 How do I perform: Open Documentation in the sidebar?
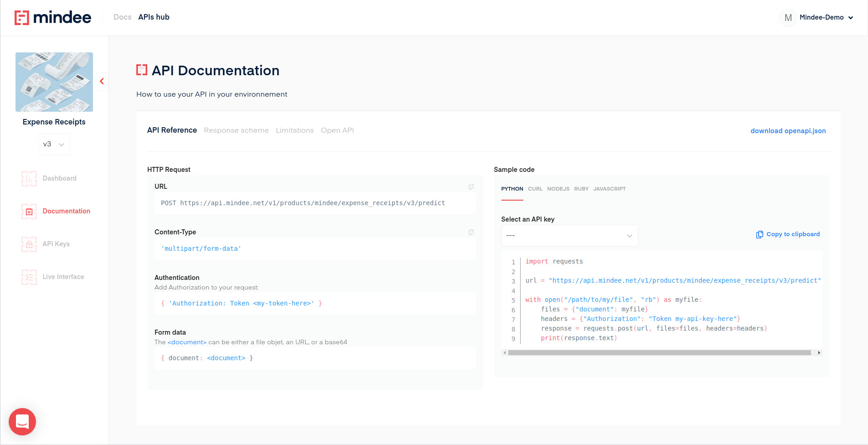(x=67, y=212)
